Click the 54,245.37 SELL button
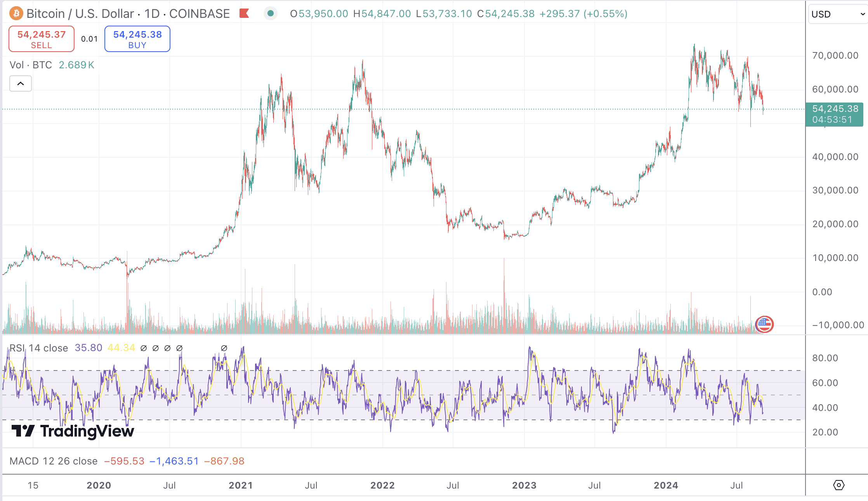The width and height of the screenshot is (868, 501). click(42, 39)
